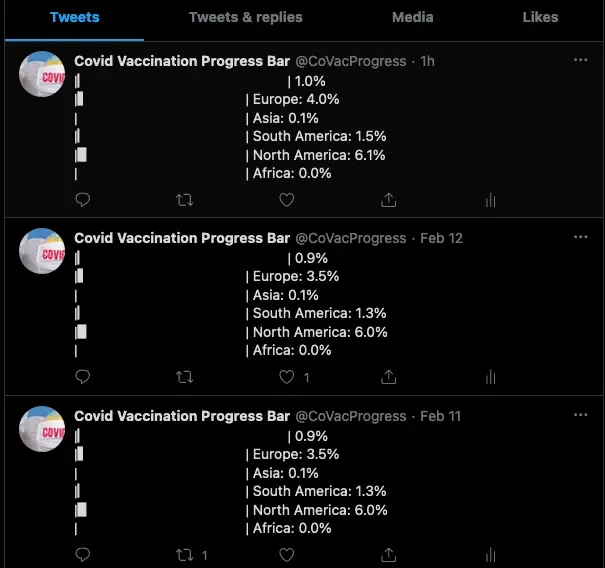Screen dimensions: 605x568
Task: Share the Feb 11 tweet
Action: (x=389, y=555)
